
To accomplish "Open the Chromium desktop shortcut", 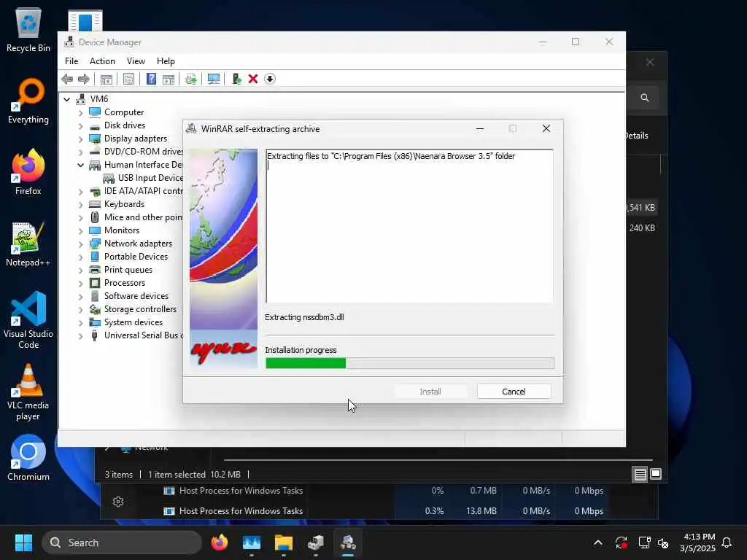I will tap(28, 458).
